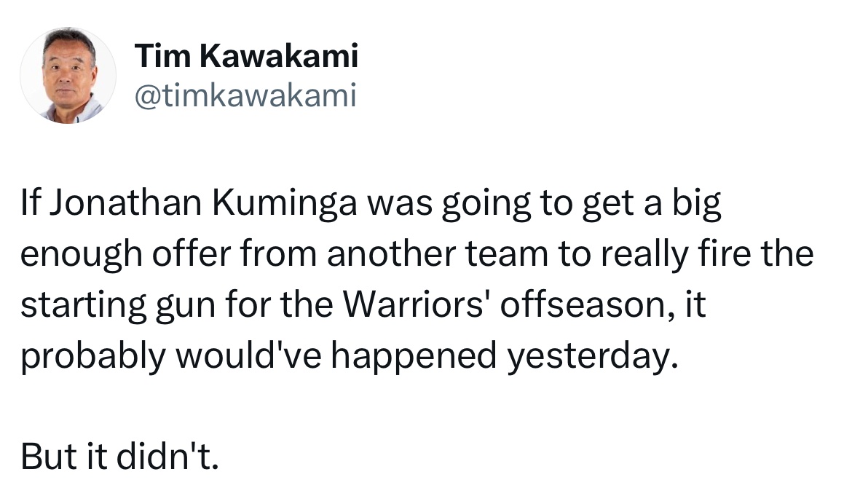Open the @timkawakami handle link
Image resolution: width=852 pixels, height=504 pixels.
[245, 95]
